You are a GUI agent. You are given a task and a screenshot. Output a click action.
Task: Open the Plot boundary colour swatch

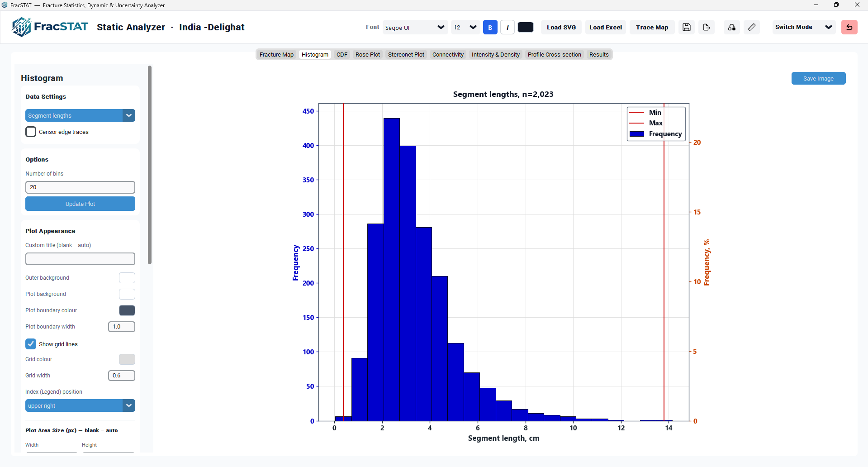(127, 310)
